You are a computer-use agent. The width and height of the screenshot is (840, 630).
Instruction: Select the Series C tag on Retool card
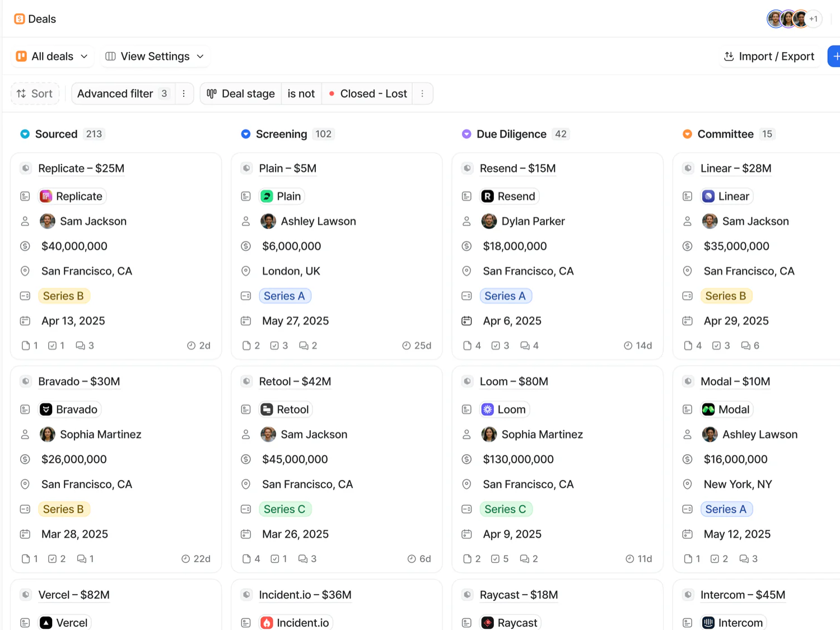(x=285, y=510)
